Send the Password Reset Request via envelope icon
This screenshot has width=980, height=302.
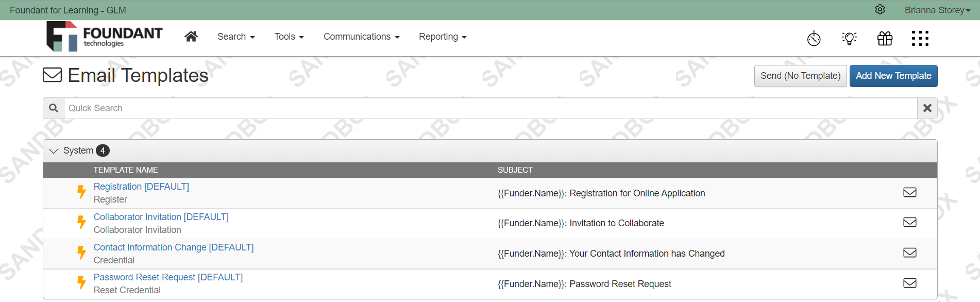tap(910, 283)
